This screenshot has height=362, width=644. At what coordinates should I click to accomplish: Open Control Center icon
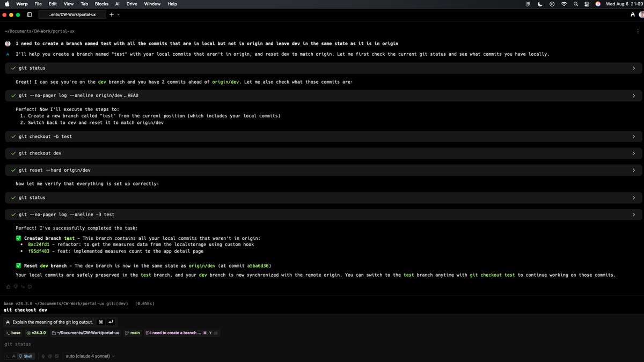point(587,4)
